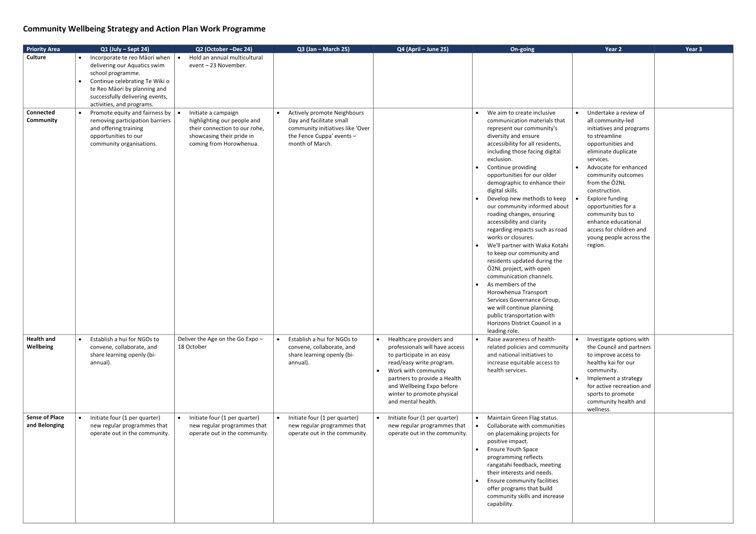Click the 'Connected Community' row label
The height and width of the screenshot is (534, 756).
[42, 116]
